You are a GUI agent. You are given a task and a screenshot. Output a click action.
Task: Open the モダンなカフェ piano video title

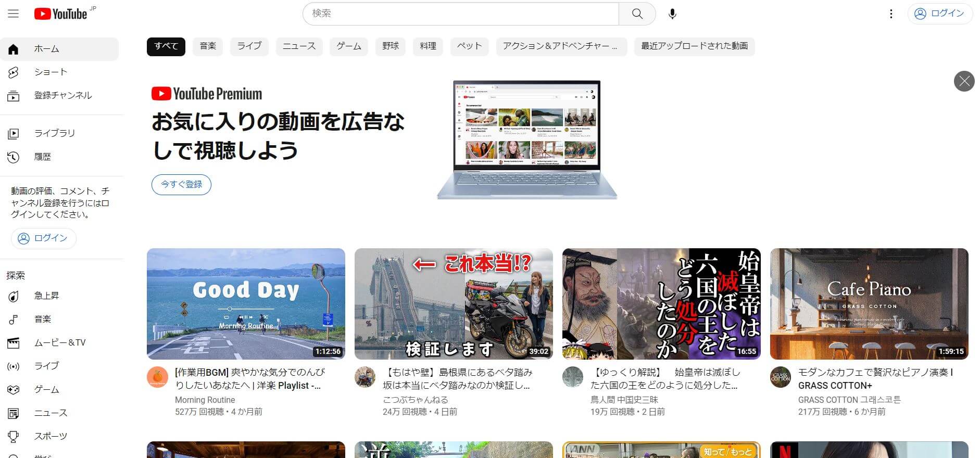point(876,379)
